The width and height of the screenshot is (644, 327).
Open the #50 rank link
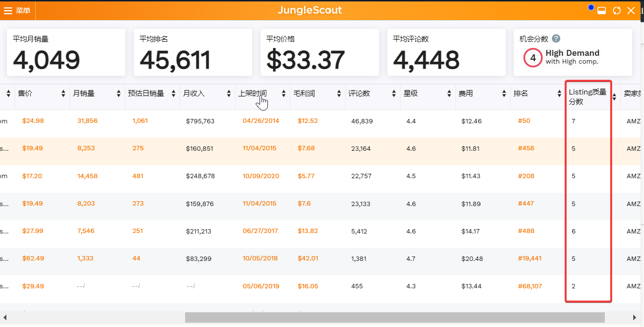(x=524, y=121)
